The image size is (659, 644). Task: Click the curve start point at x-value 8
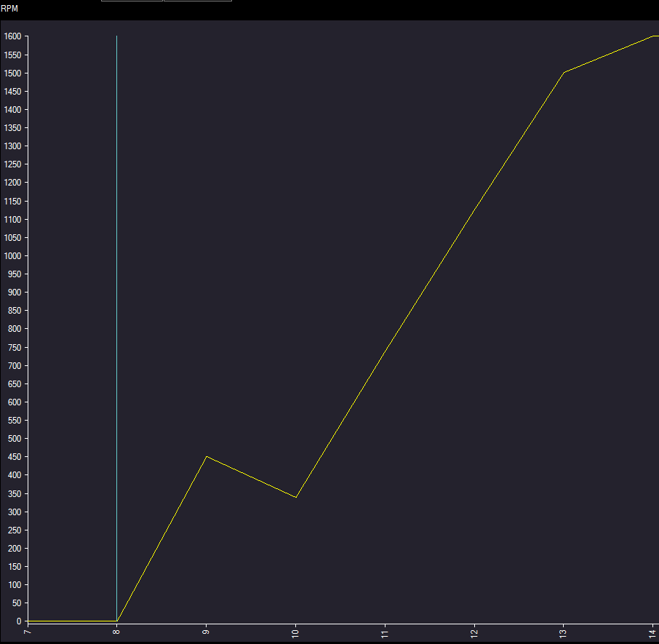[117, 621]
